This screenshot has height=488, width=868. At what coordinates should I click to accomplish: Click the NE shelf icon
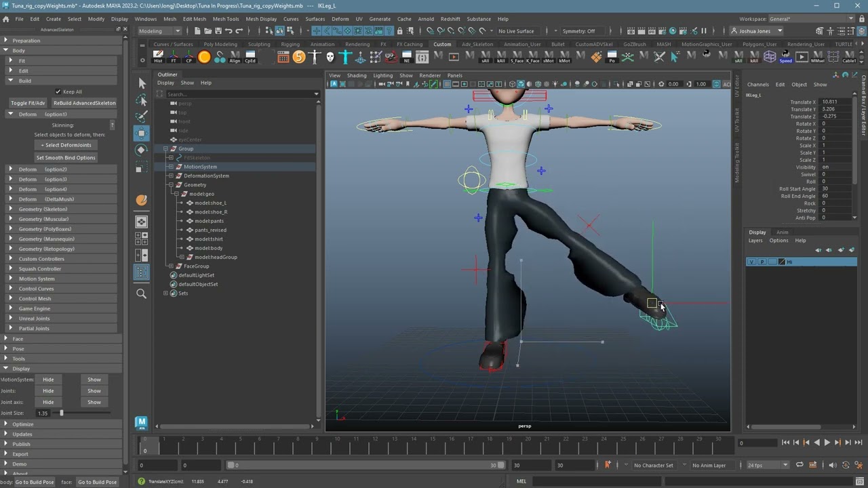click(407, 57)
